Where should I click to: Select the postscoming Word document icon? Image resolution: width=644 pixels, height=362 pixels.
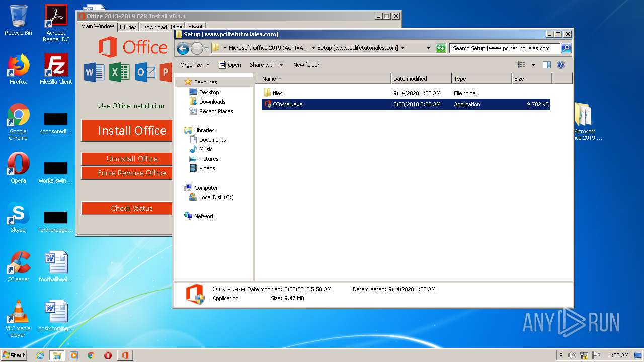click(x=56, y=316)
